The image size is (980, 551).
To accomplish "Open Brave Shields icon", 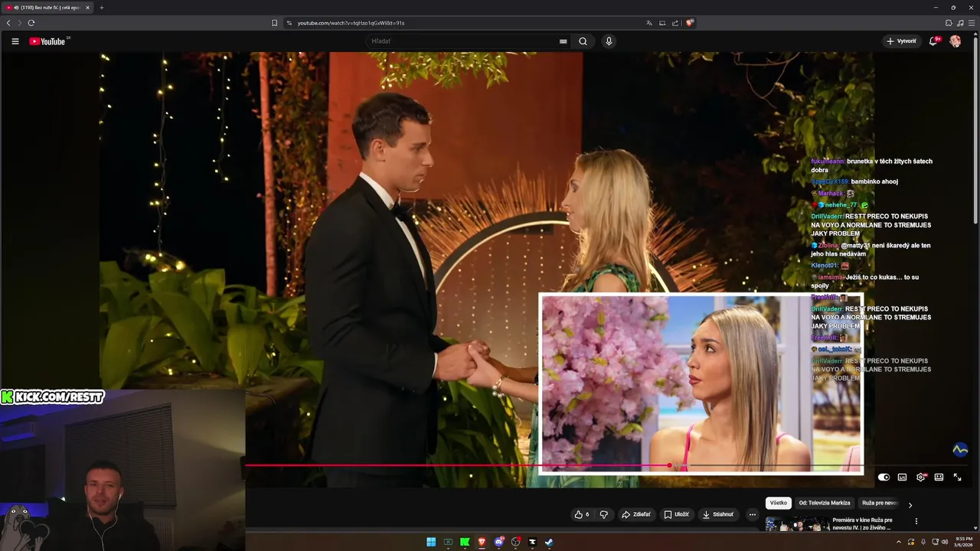I will [x=690, y=23].
